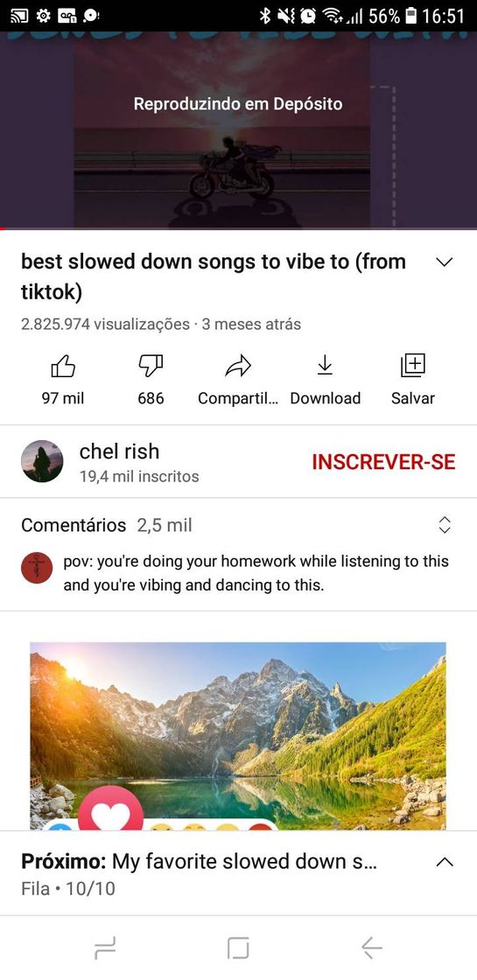Tap the thumbs-down dislike icon

coord(151,367)
